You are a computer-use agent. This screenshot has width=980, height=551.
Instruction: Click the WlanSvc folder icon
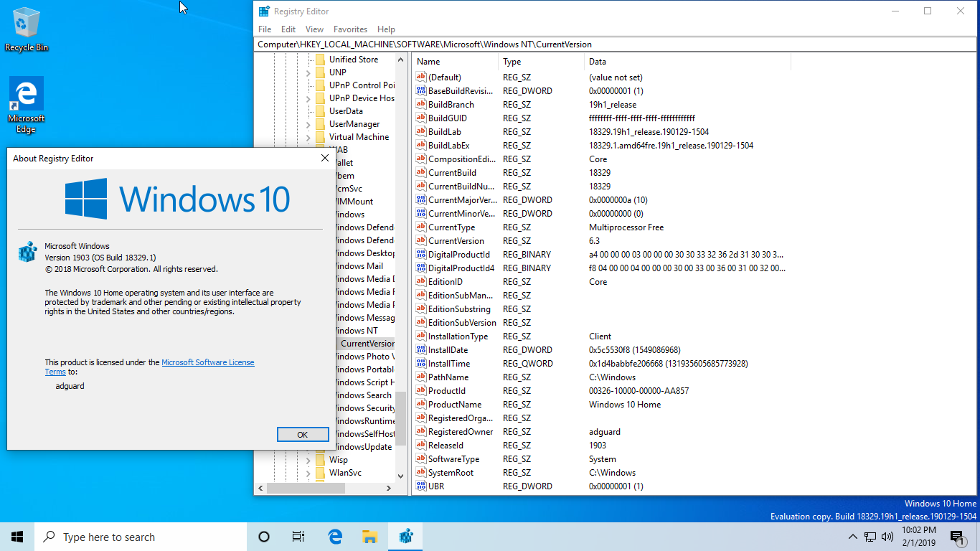pyautogui.click(x=320, y=473)
